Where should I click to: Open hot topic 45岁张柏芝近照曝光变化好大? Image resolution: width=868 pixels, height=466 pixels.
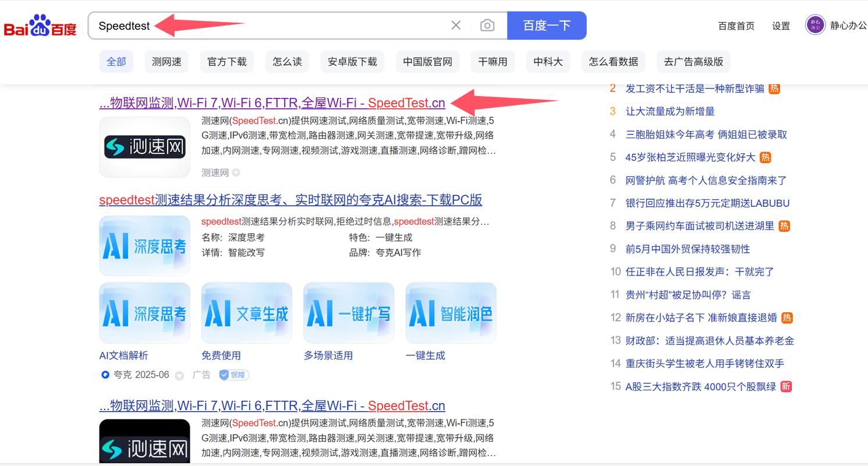pyautogui.click(x=690, y=157)
